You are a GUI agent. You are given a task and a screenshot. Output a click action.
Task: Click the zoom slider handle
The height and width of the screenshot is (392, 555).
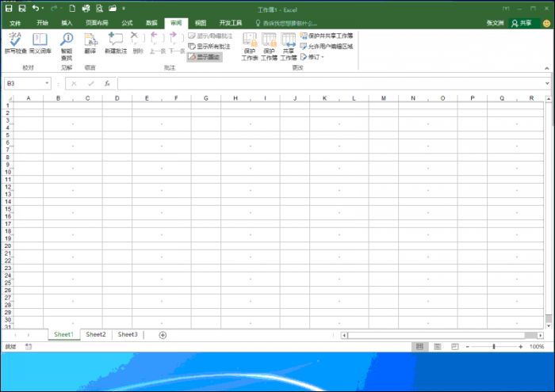(x=494, y=347)
